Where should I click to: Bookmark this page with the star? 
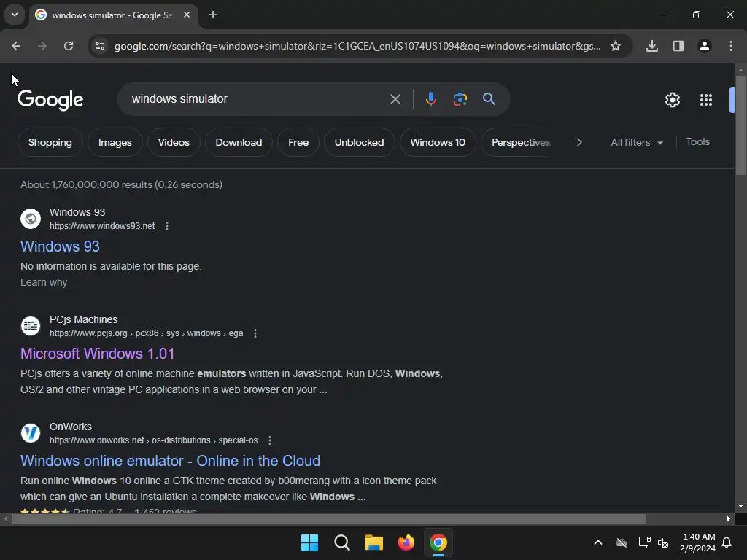[x=616, y=46]
